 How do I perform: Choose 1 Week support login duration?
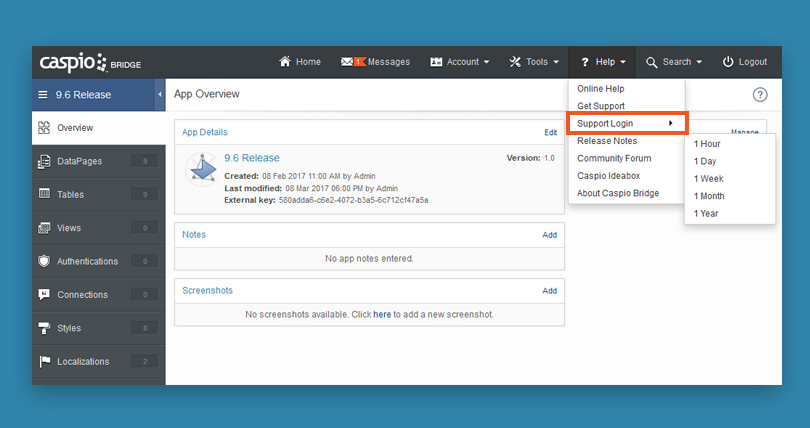click(x=709, y=179)
